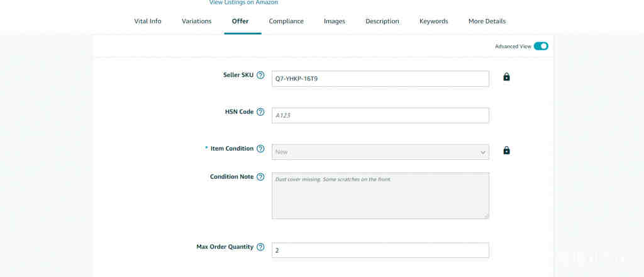The image size is (644, 277).
Task: Click the Item Condition help icon
Action: tap(260, 149)
